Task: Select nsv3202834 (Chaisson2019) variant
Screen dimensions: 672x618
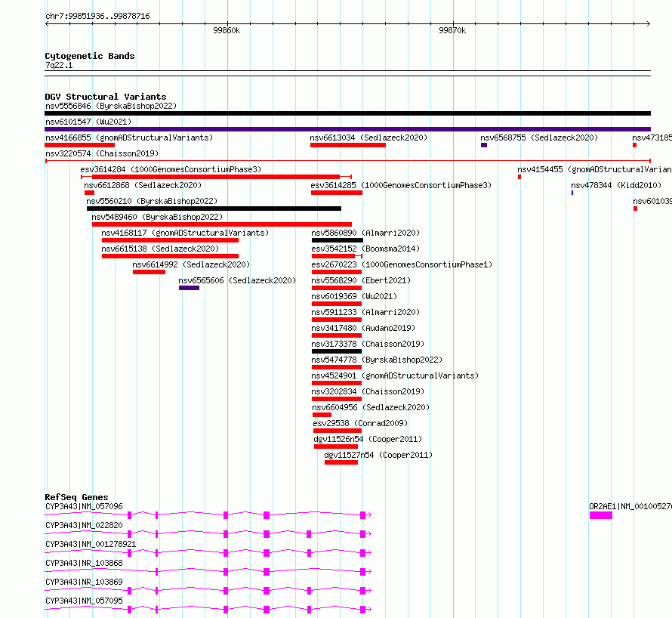Action: [368, 391]
